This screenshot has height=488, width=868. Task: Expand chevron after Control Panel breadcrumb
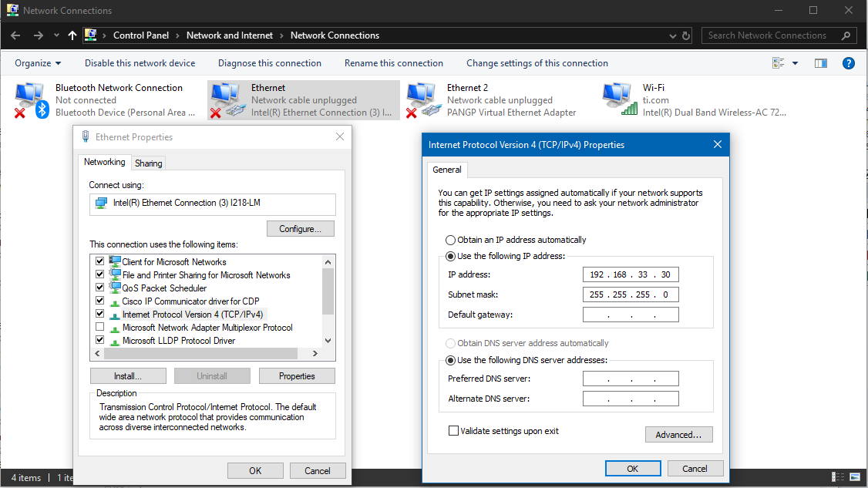(178, 35)
